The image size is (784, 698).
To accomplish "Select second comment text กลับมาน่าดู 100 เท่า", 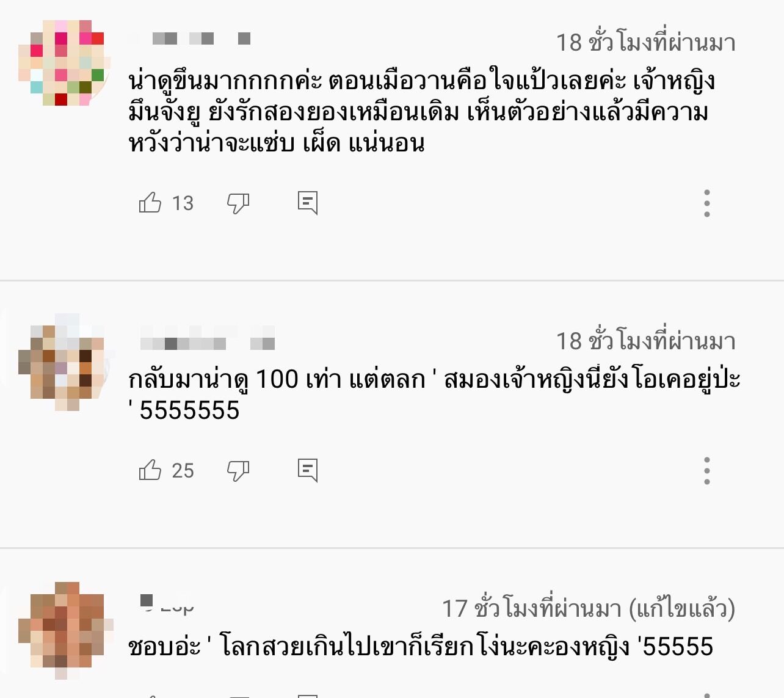I will click(434, 394).
